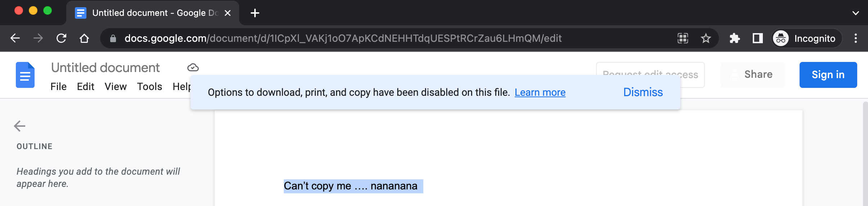Open a new browser tab
Screen dimensions: 868x206
pyautogui.click(x=255, y=13)
